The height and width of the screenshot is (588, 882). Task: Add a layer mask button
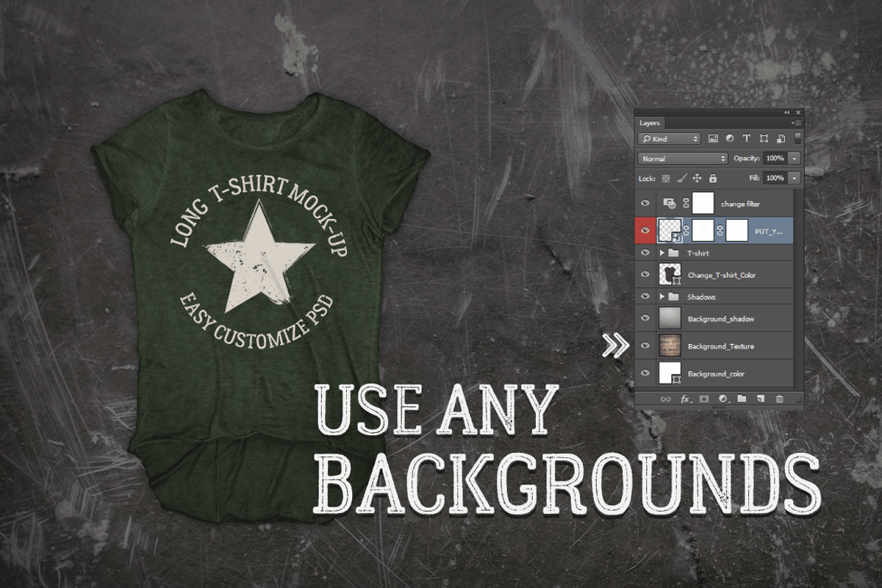(x=704, y=399)
